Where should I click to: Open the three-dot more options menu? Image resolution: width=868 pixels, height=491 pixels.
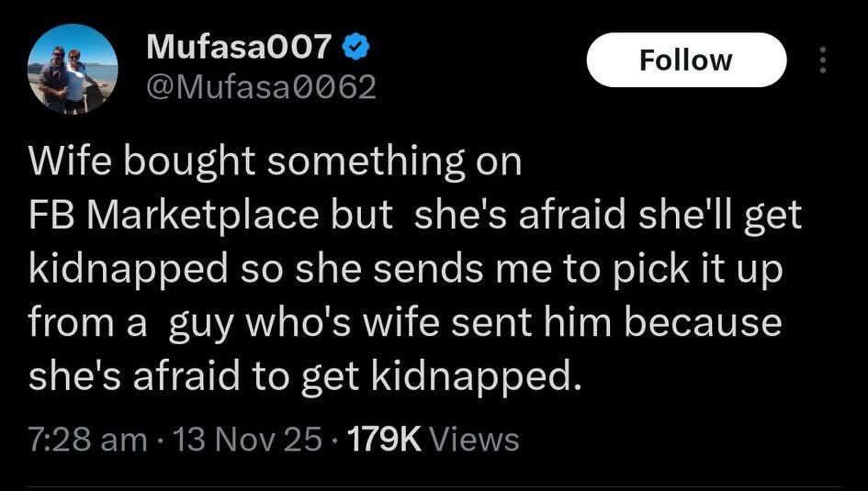[x=823, y=61]
